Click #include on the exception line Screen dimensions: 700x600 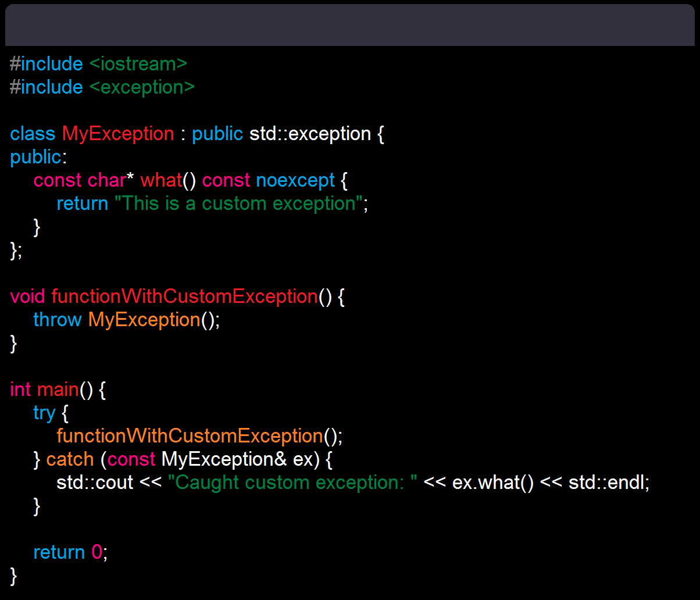click(x=47, y=87)
